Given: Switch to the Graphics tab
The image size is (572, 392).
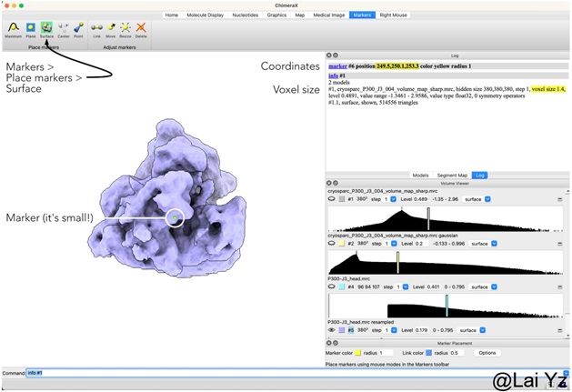Looking at the screenshot, I should click(276, 15).
